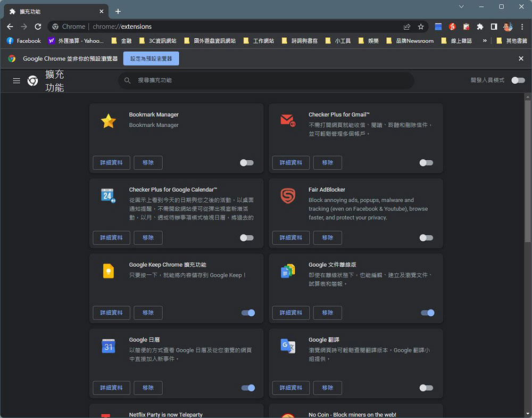Bookmark this page with the star icon

(x=421, y=27)
